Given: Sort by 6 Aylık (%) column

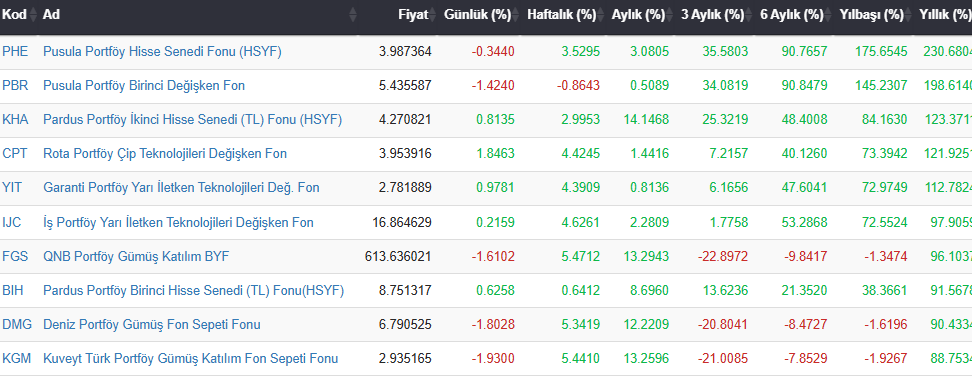Looking at the screenshot, I should [792, 15].
